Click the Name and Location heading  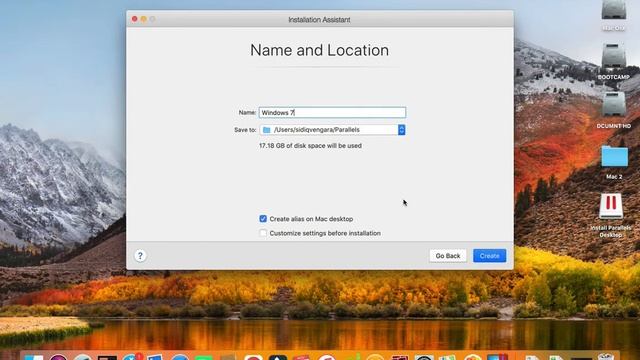tap(320, 50)
